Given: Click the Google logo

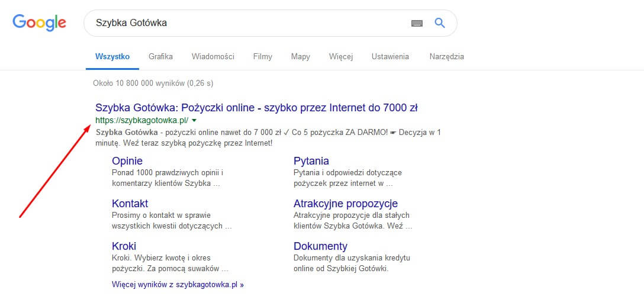Looking at the screenshot, I should 40,23.
